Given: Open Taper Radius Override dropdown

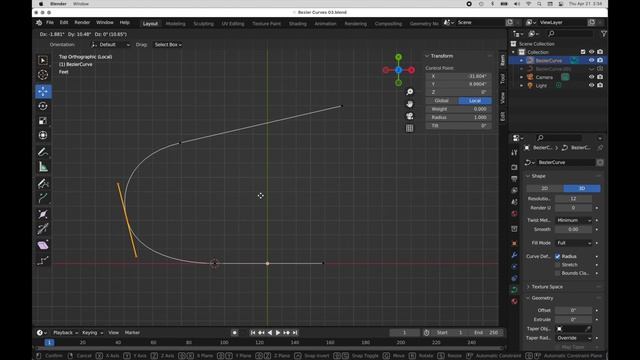Looking at the screenshot, I should point(573,338).
